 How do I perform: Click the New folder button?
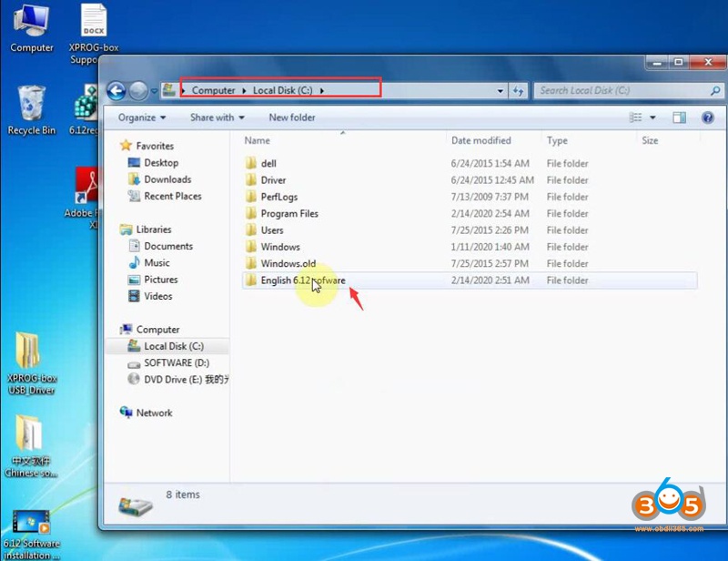(292, 117)
